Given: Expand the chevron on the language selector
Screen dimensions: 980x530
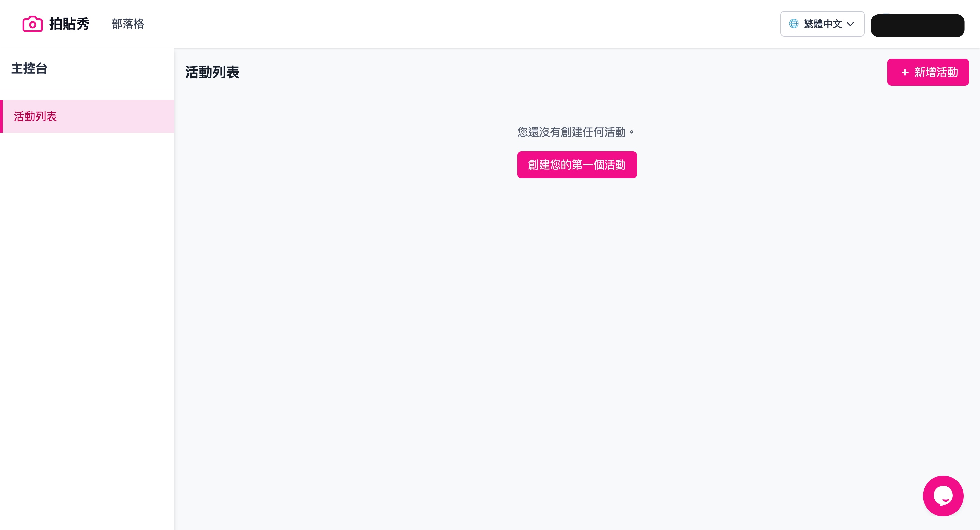Looking at the screenshot, I should [850, 25].
